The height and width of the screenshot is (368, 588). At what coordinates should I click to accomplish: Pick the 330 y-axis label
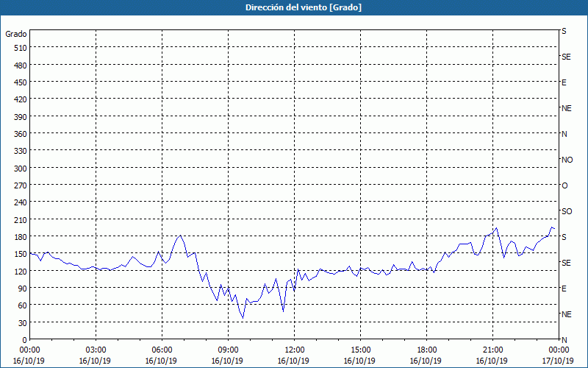pyautogui.click(x=21, y=151)
